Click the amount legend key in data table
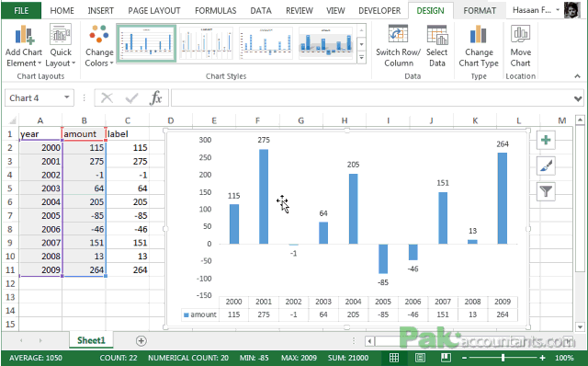588x366 pixels. tap(186, 315)
